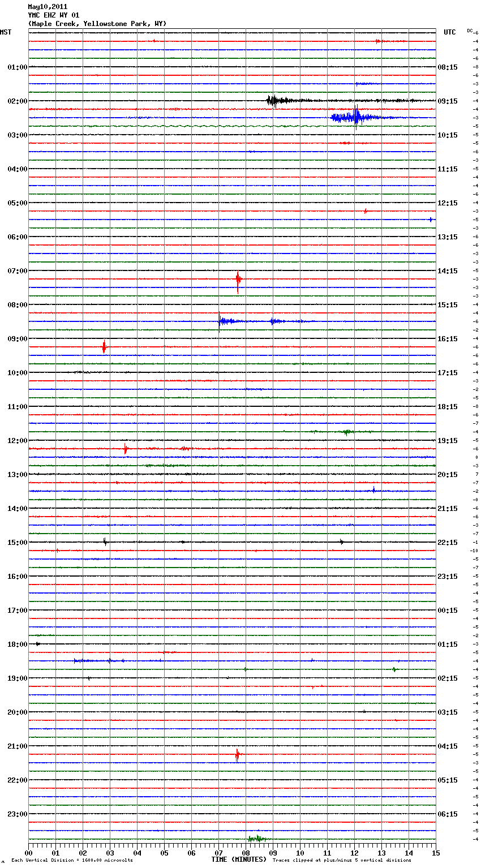This screenshot has width=481, height=868.
Task: Click the TIME (MINUTES) axis title
Action: pos(239,860)
